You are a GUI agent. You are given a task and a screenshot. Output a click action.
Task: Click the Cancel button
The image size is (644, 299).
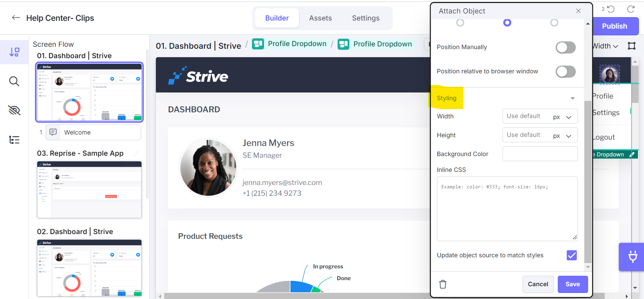click(x=538, y=284)
